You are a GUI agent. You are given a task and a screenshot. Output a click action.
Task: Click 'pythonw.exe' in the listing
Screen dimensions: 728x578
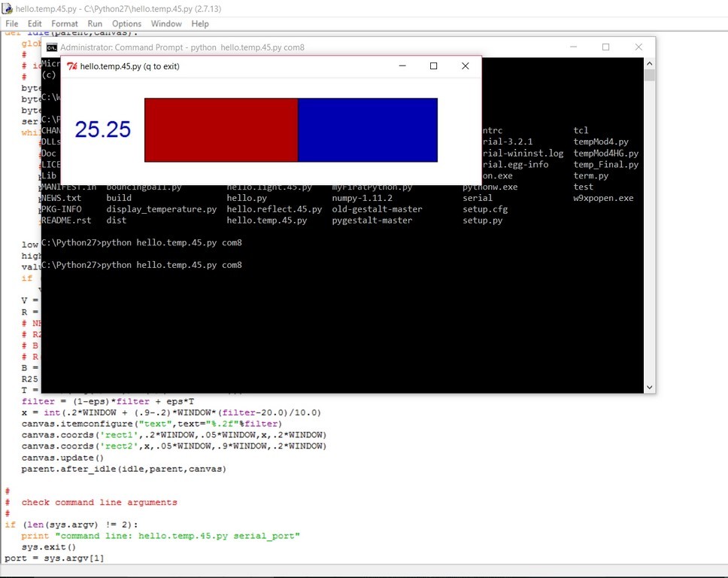click(x=490, y=187)
